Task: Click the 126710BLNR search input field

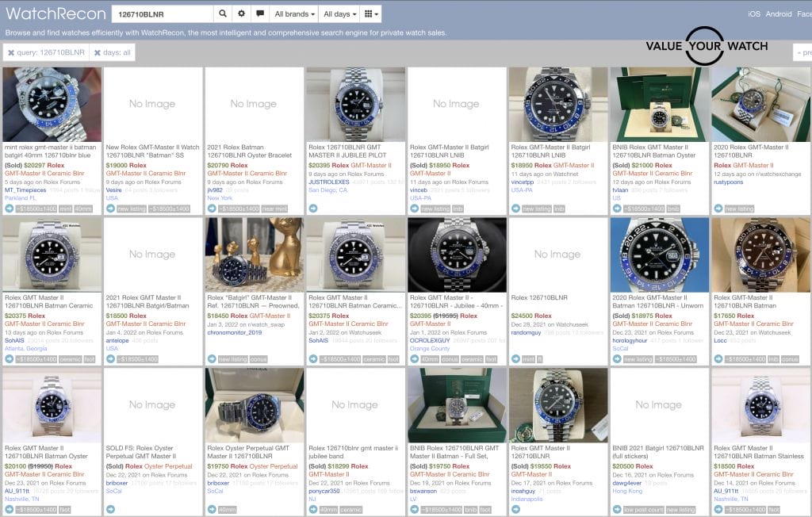Action: 161,14
